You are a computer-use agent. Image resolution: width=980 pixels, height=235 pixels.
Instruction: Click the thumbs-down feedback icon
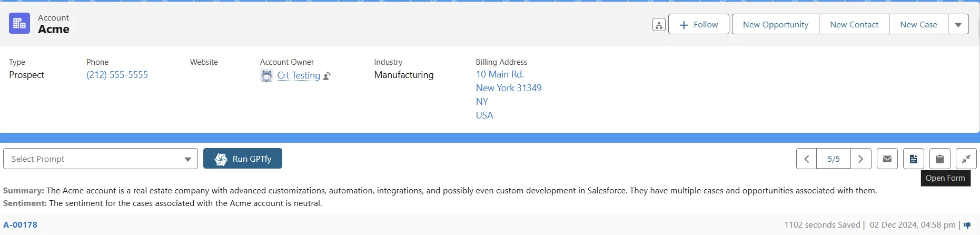point(967,226)
